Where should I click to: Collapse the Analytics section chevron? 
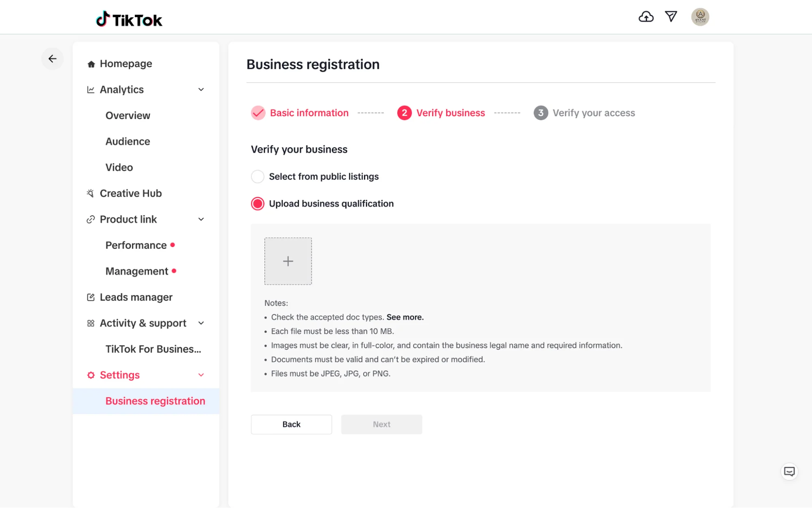(201, 89)
